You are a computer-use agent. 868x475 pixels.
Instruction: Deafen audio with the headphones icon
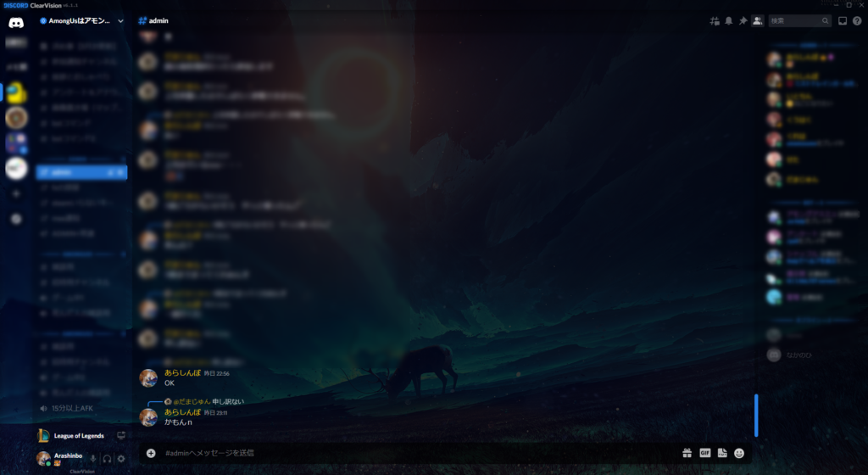108,459
